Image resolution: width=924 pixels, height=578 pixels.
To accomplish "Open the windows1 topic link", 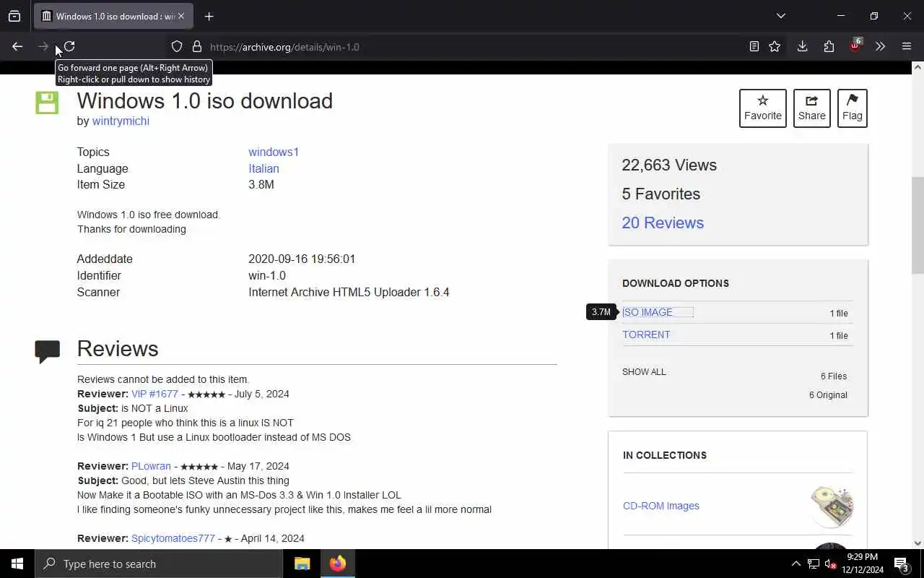I will click(x=274, y=152).
